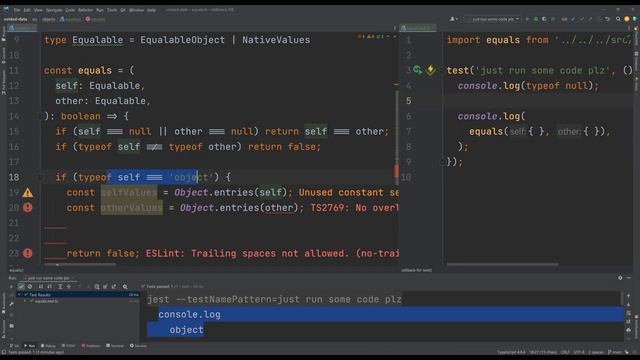Viewport: 640px width, 360px height.
Task: Click the Run with Coverage icon
Action: [544, 19]
